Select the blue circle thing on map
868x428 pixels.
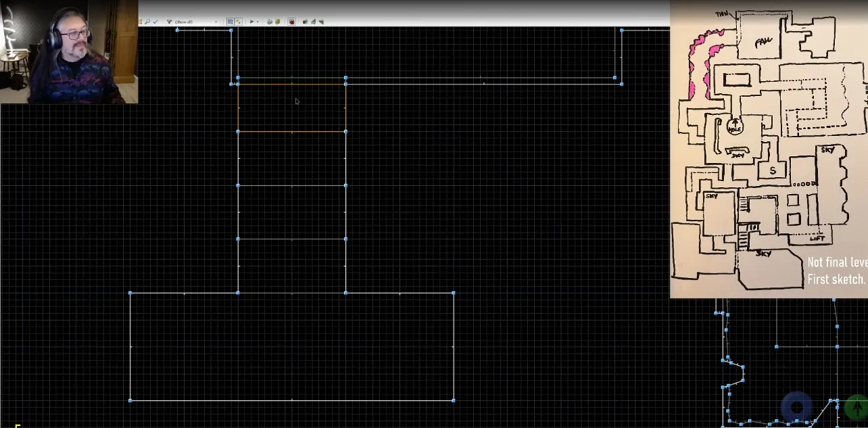pyautogui.click(x=797, y=407)
